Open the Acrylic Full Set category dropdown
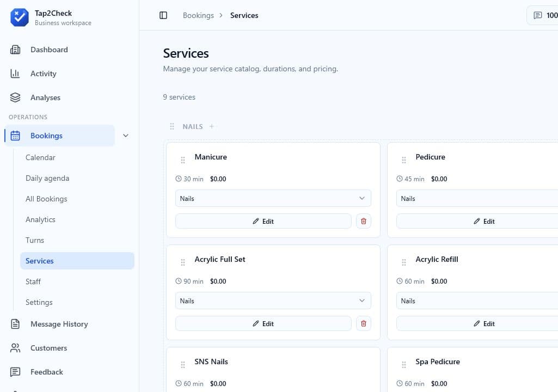558x392 pixels. pyautogui.click(x=273, y=301)
